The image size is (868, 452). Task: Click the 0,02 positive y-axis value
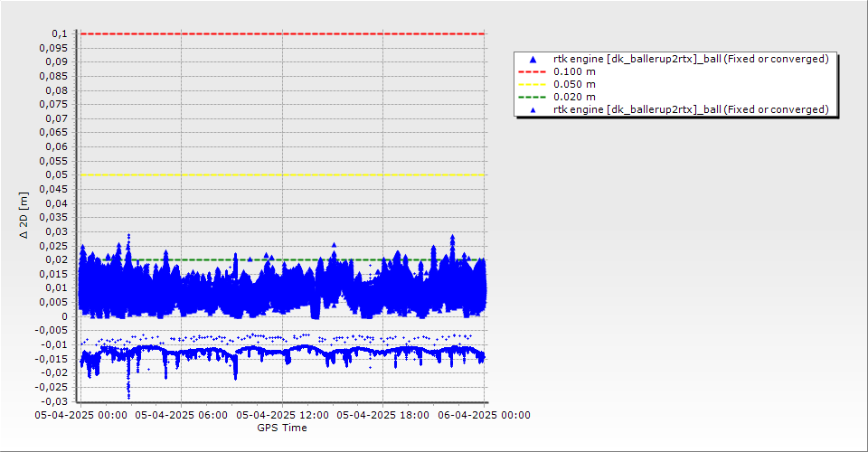click(x=56, y=260)
